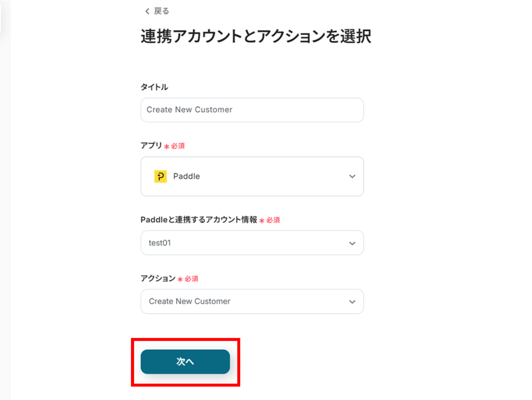Viewport: 532px width, 400px height.
Task: Click the タイトル field label
Action: click(x=154, y=87)
